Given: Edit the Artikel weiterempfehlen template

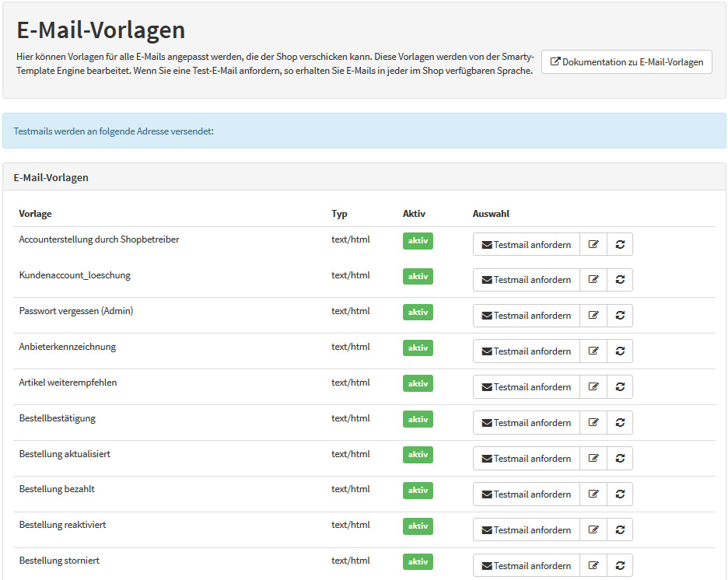Looking at the screenshot, I should coord(593,387).
